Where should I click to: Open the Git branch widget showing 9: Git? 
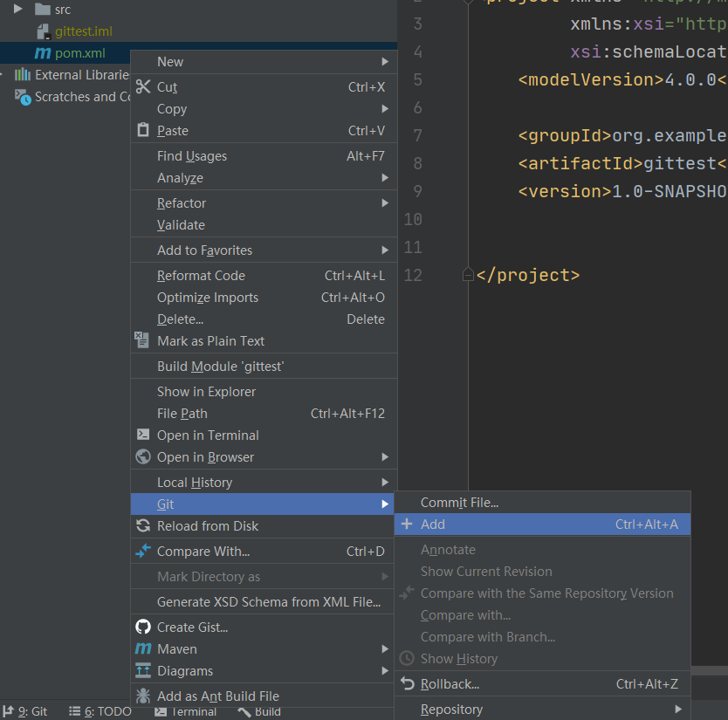click(26, 711)
